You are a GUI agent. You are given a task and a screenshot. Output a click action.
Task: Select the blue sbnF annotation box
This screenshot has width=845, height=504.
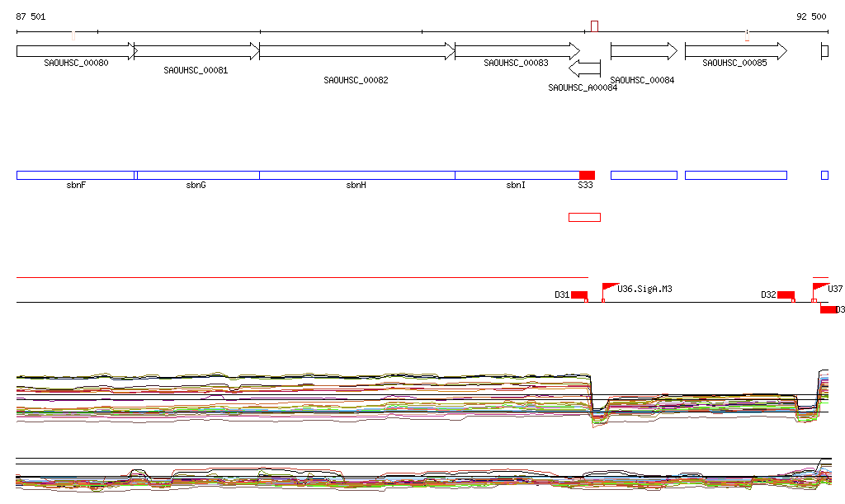[75, 175]
